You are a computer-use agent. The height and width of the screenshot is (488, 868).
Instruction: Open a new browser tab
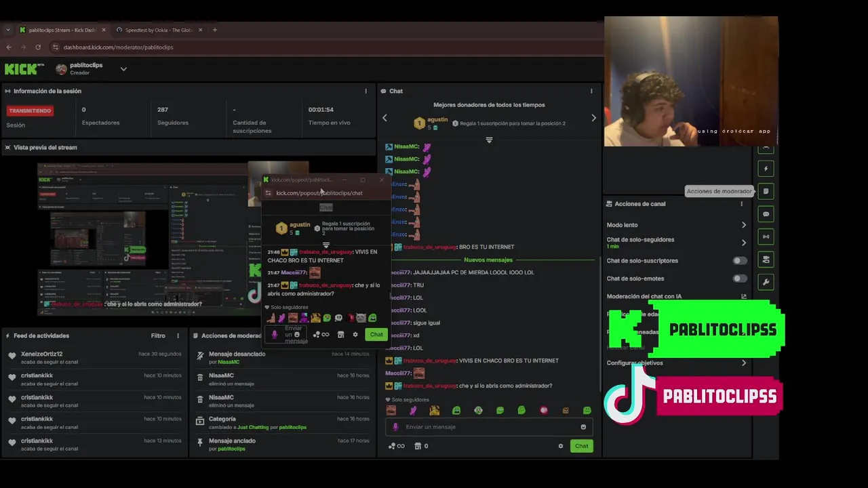click(x=215, y=30)
